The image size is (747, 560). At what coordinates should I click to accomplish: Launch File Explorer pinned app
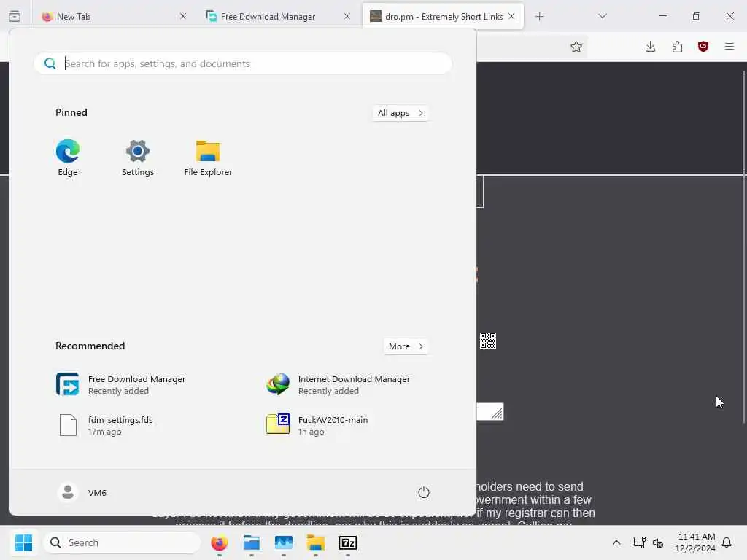208,157
